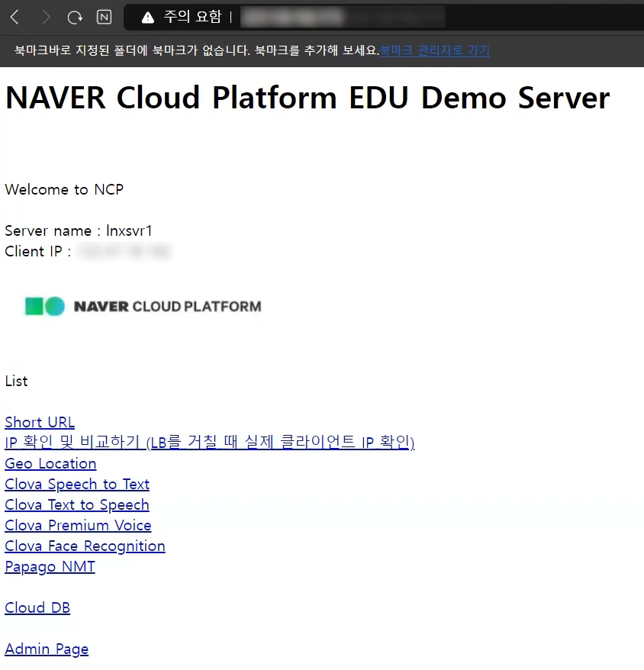The height and width of the screenshot is (670, 644).
Task: Click the security warning triangle icon
Action: (148, 18)
